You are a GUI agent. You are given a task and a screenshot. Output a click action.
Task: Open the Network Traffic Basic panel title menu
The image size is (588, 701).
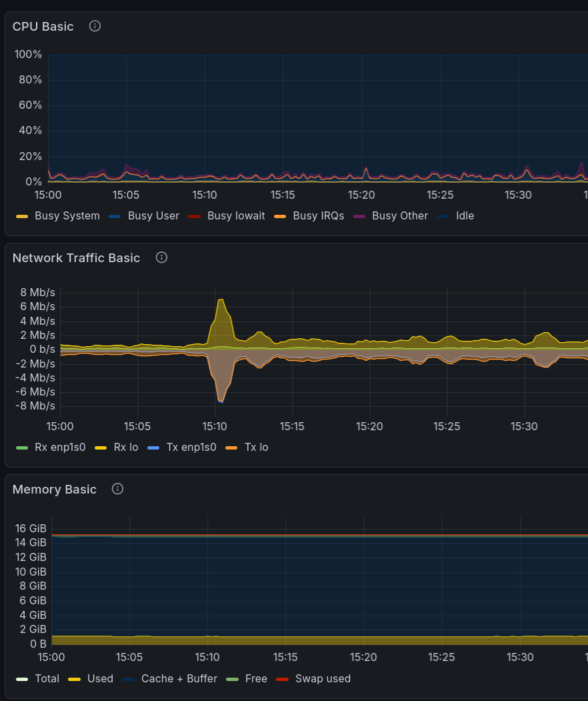(76, 257)
